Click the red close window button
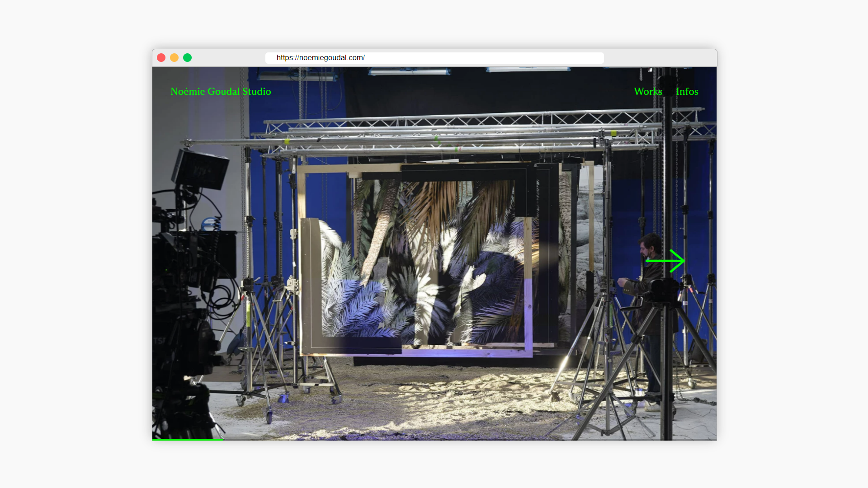The height and width of the screenshot is (488, 868). click(161, 57)
